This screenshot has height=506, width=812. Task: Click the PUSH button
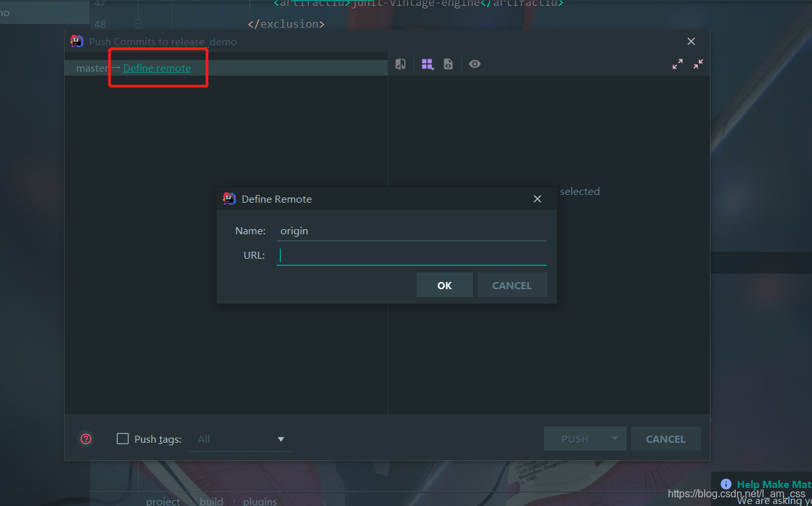point(575,439)
